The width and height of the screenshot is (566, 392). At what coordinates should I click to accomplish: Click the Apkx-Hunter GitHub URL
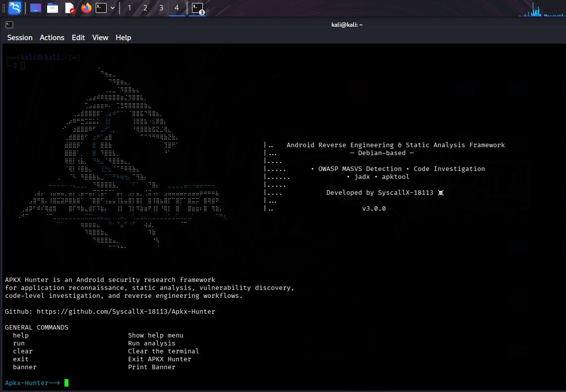click(126, 312)
